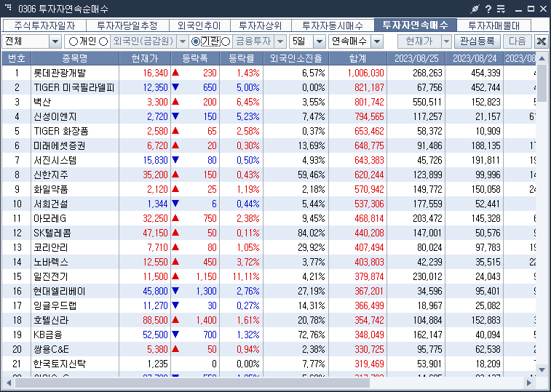
Task: Select TIGER 미국필라델피 row name
Action: pyautogui.click(x=74, y=87)
